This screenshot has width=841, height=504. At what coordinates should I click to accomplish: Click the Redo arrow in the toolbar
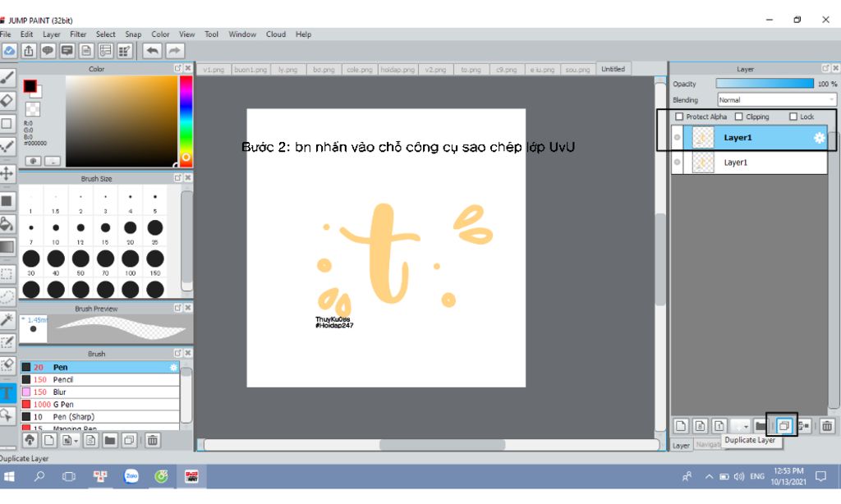pyautogui.click(x=174, y=51)
